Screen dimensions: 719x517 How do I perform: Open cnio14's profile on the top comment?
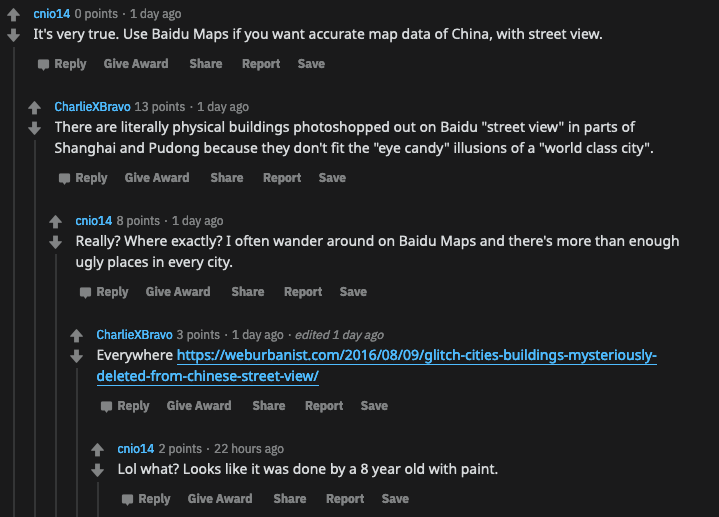pos(51,14)
